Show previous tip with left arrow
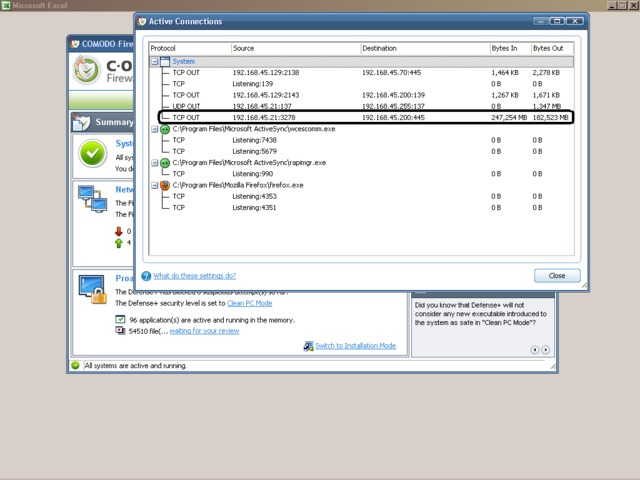 (x=535, y=350)
